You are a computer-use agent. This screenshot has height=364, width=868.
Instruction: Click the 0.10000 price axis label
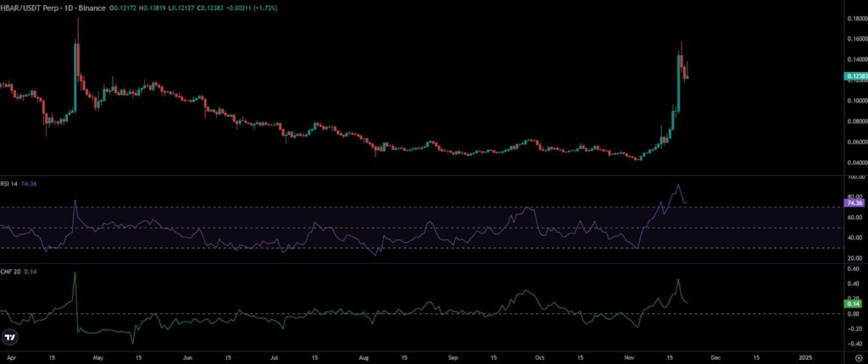856,101
